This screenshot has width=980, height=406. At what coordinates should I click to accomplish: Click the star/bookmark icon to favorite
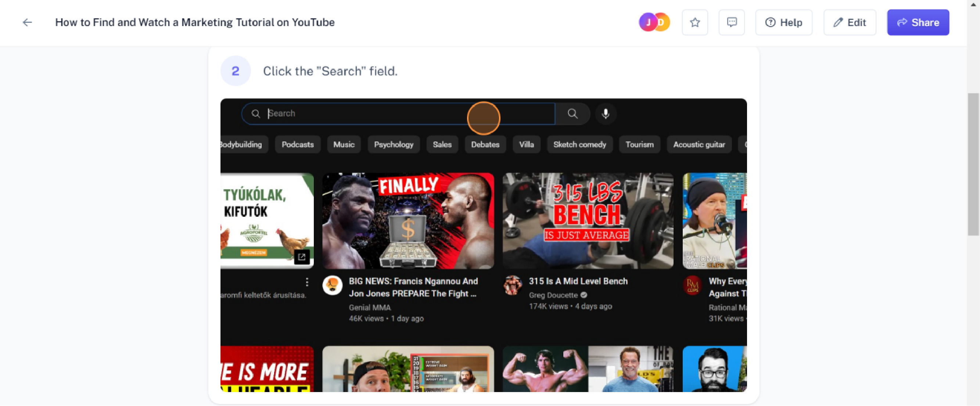tap(695, 22)
